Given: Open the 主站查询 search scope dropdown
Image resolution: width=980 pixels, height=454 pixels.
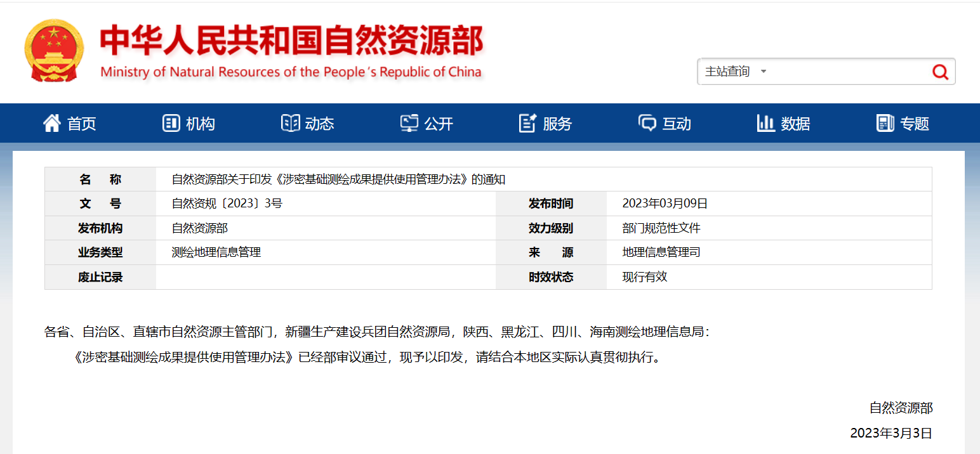Looking at the screenshot, I should [736, 72].
